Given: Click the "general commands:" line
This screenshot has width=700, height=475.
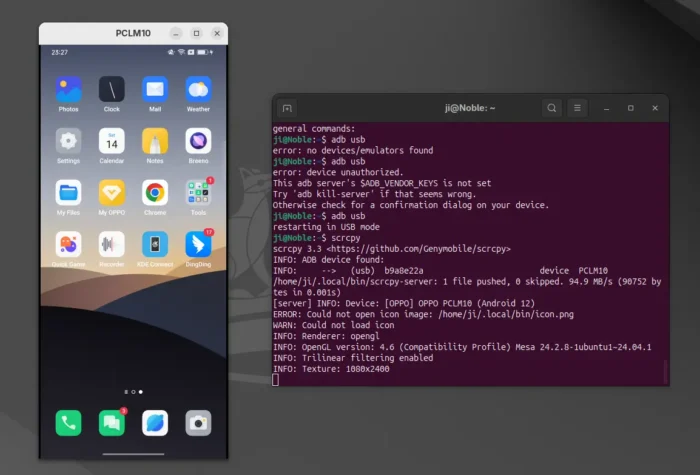Looking at the screenshot, I should click(x=314, y=129).
